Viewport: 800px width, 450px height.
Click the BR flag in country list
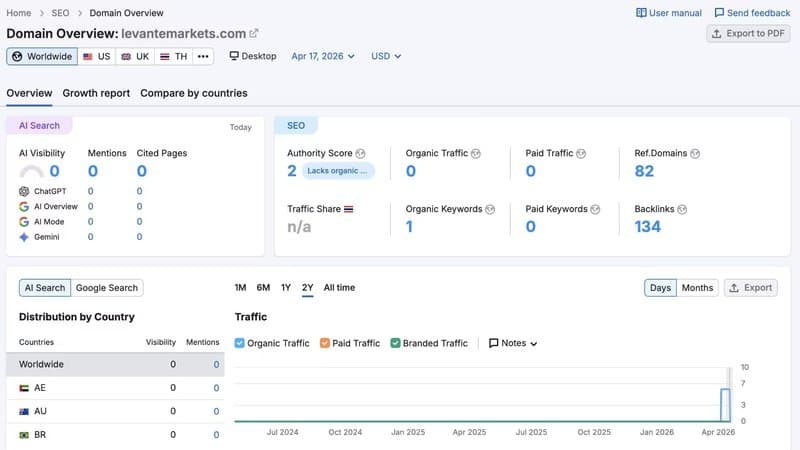(24, 435)
